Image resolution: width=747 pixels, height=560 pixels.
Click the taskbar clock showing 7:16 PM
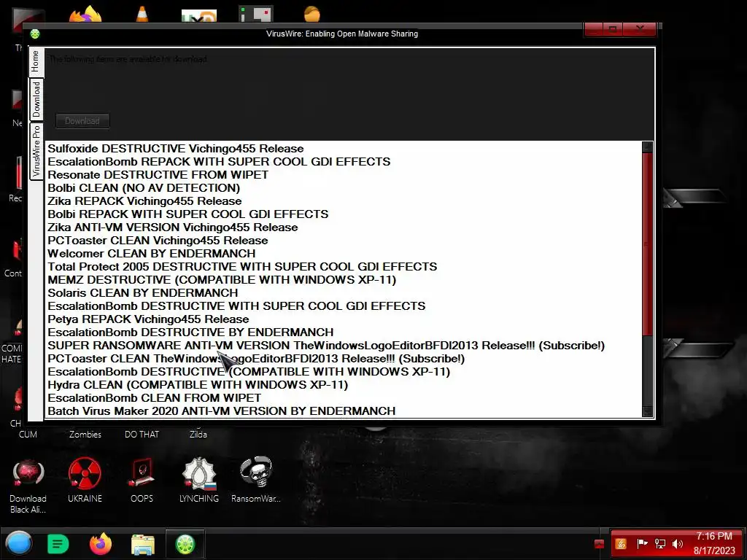(714, 543)
